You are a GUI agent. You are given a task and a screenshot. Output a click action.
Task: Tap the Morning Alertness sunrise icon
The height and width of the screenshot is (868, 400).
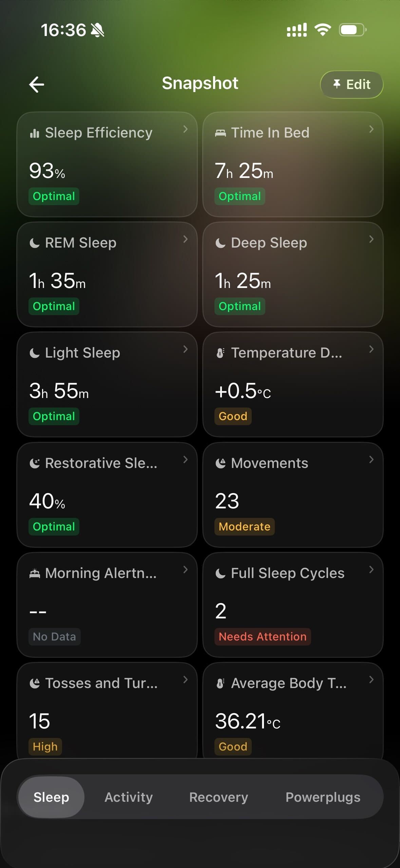35,574
